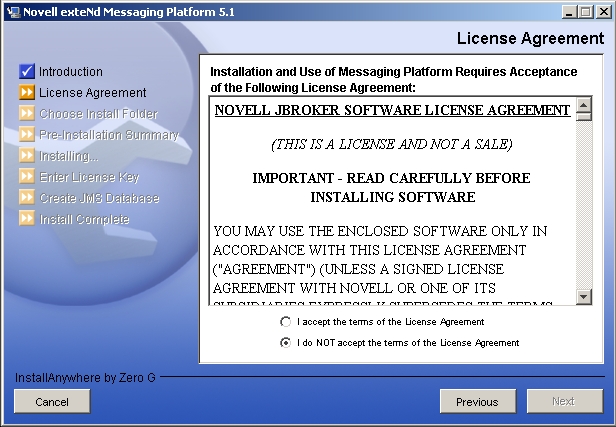Click the NOVELL JBROKER SOFTWARE LICENSE AGREEMENT heading
This screenshot has width=616, height=427.
pyautogui.click(x=392, y=110)
